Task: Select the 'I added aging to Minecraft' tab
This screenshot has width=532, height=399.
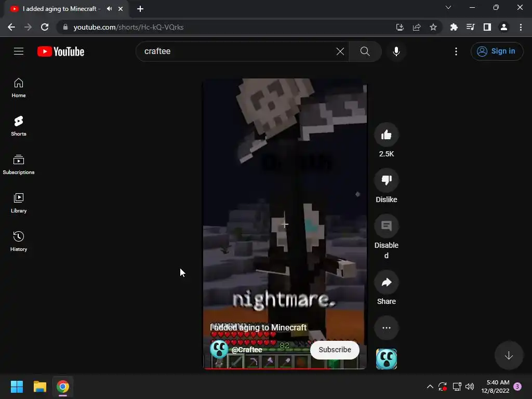Action: click(x=61, y=9)
